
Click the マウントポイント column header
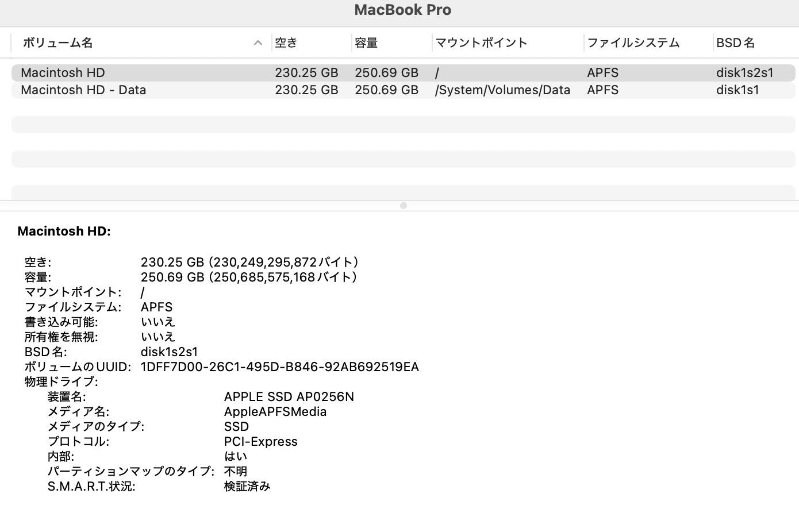481,43
